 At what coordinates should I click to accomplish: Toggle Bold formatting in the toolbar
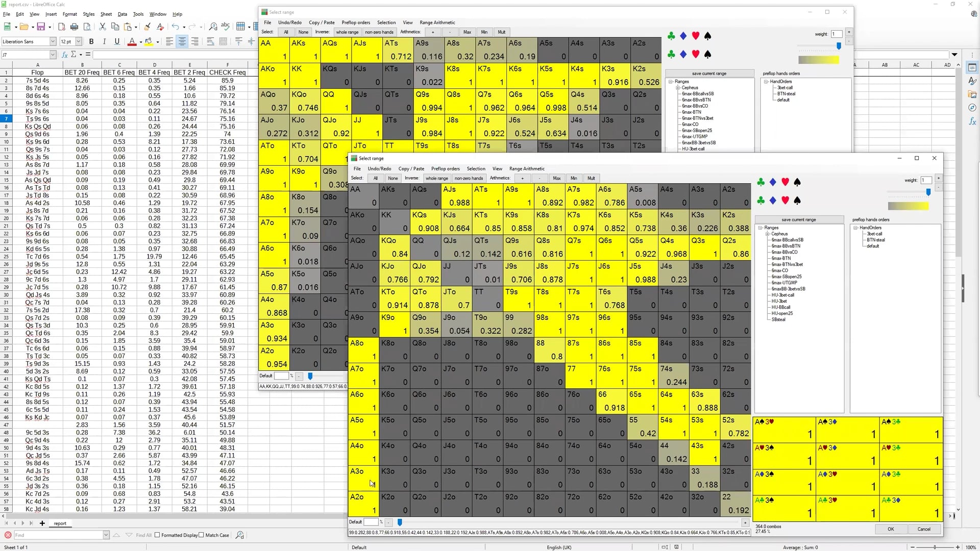[92, 41]
